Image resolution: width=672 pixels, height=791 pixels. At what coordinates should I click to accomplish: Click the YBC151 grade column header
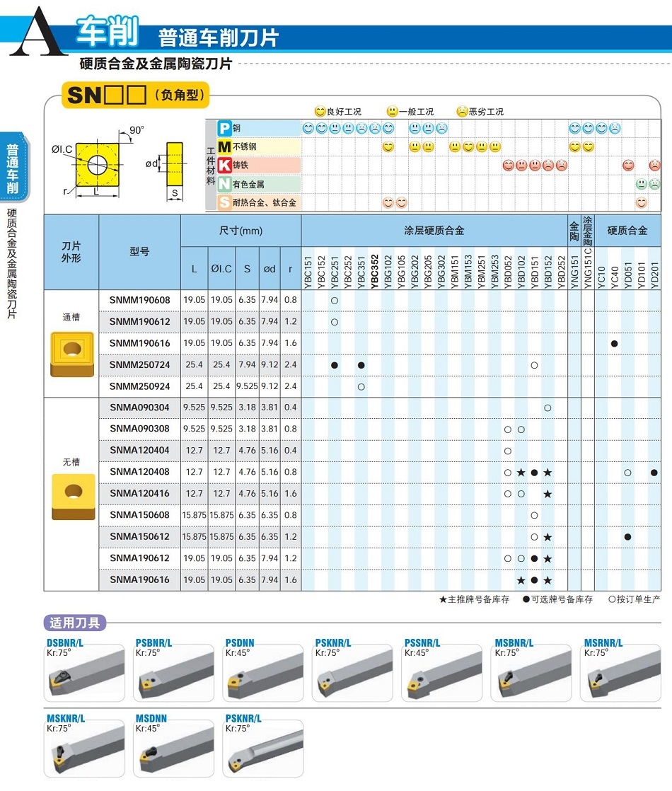tap(308, 272)
